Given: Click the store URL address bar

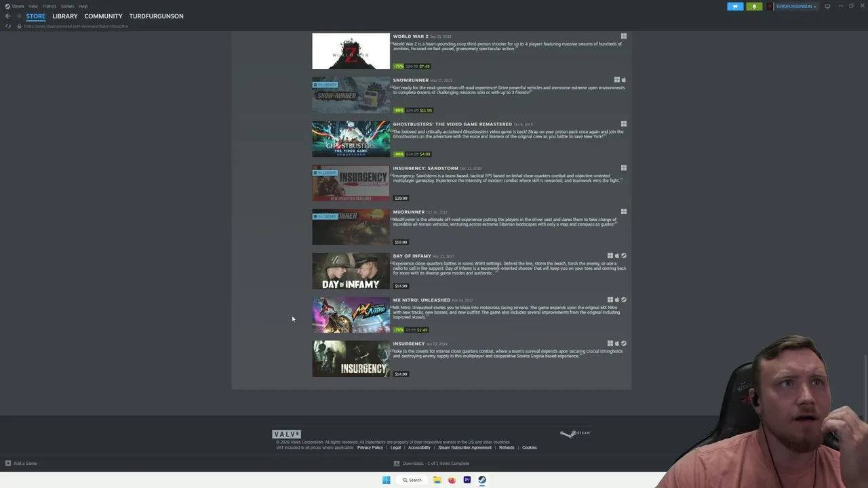Looking at the screenshot, I should point(76,26).
